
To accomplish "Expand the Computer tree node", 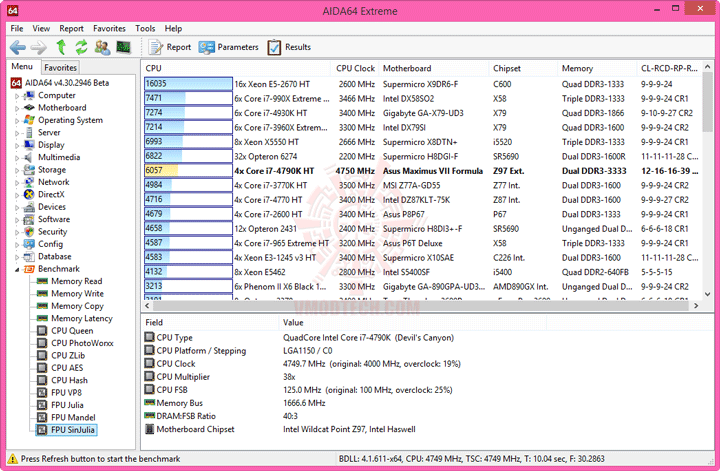I will [17, 96].
